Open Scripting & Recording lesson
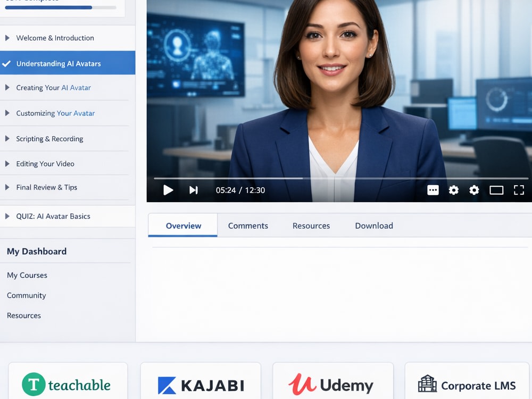This screenshot has width=532, height=399. tap(68, 138)
